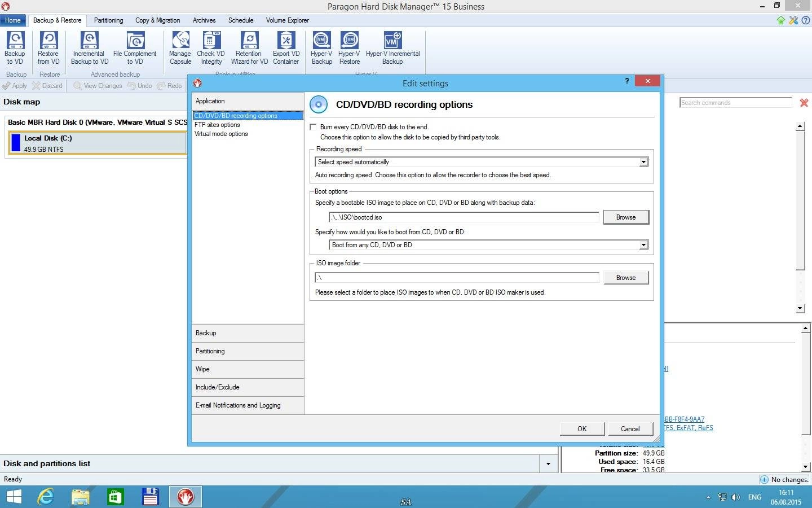The width and height of the screenshot is (812, 508).
Task: Open File Explorer from taskbar
Action: point(81,497)
